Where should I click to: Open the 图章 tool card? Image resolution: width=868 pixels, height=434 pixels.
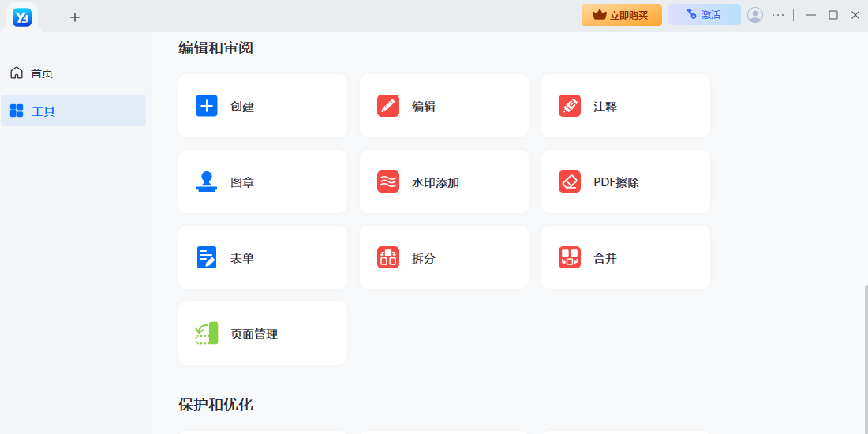[x=263, y=181]
